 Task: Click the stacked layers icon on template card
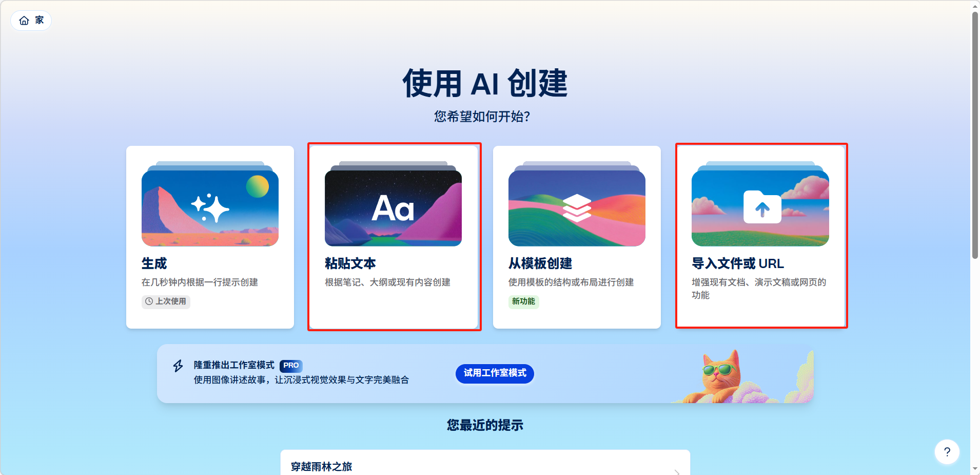pyautogui.click(x=577, y=208)
